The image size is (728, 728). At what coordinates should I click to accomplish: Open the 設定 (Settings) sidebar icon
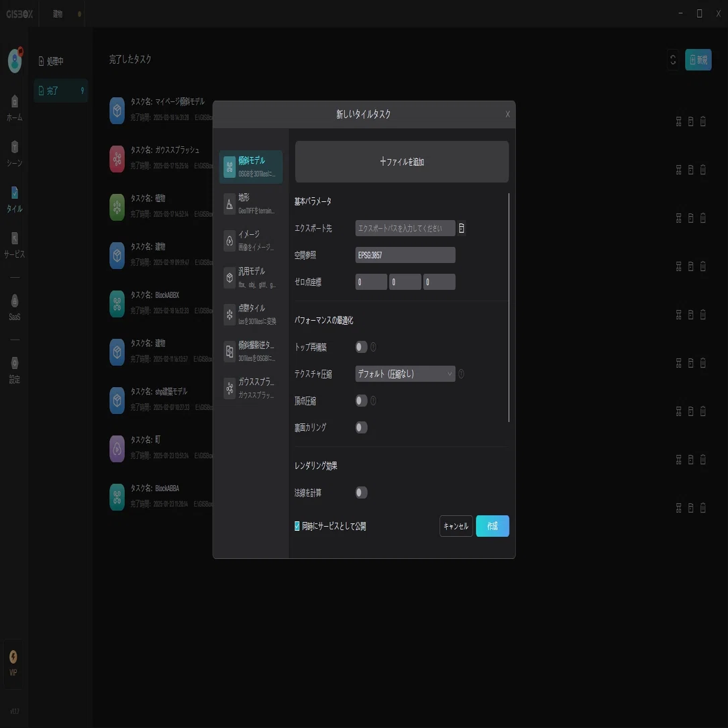coord(14,370)
